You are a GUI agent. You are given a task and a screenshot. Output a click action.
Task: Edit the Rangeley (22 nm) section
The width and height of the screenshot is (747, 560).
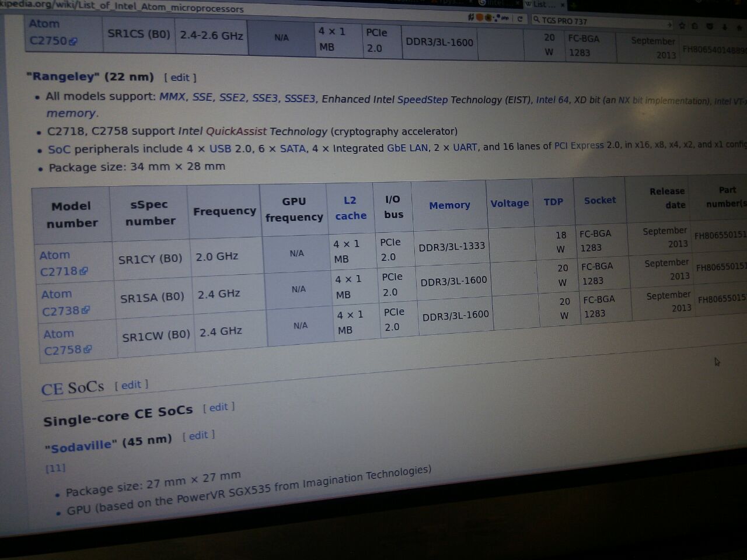coord(180,77)
